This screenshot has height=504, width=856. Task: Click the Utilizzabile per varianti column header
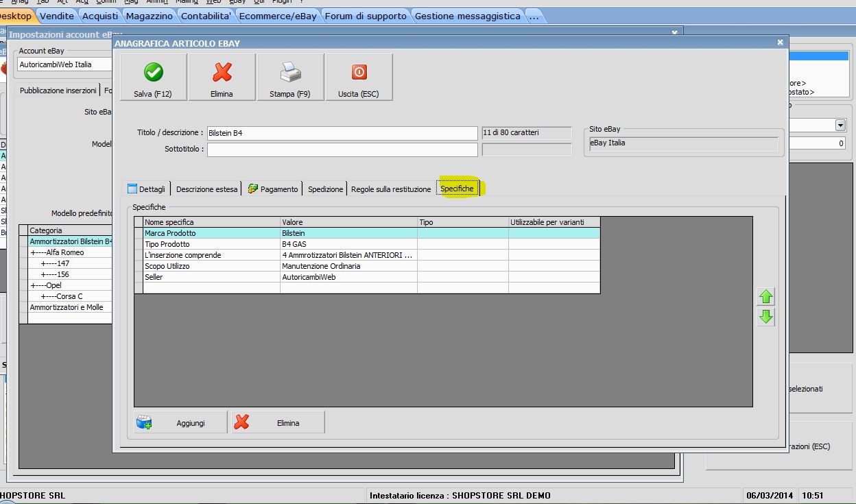554,222
